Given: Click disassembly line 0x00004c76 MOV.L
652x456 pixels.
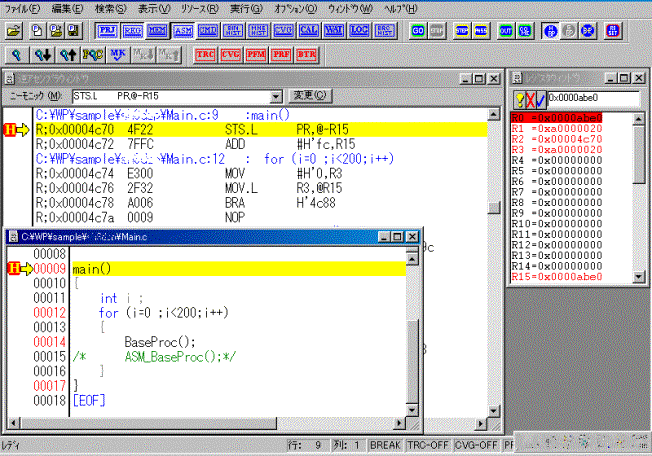Looking at the screenshot, I should pyautogui.click(x=261, y=188).
